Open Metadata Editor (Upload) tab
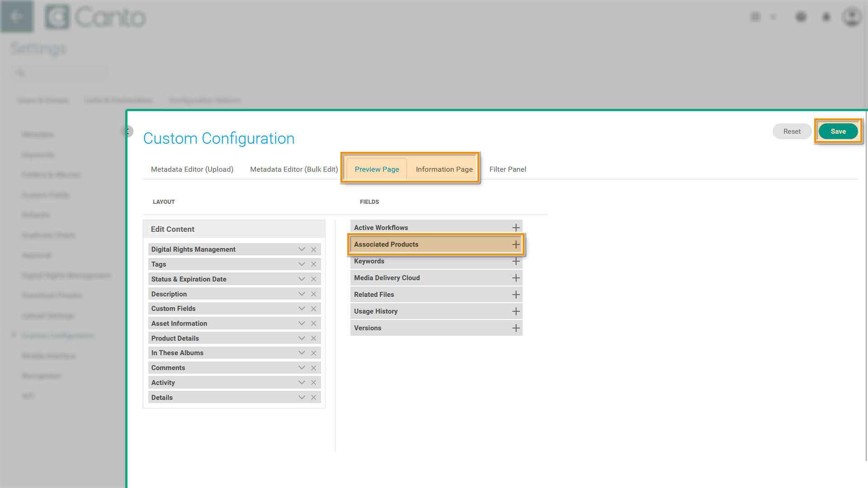This screenshot has width=868, height=488. tap(192, 169)
